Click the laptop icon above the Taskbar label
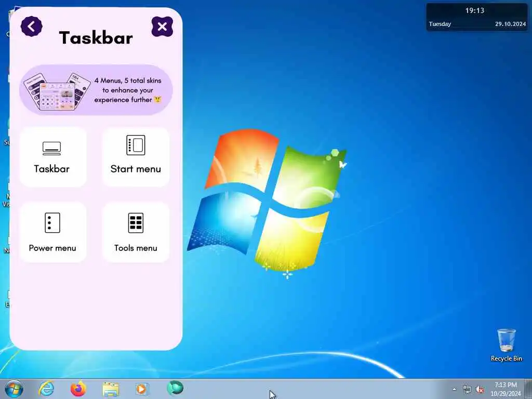The image size is (532, 399). click(x=51, y=148)
